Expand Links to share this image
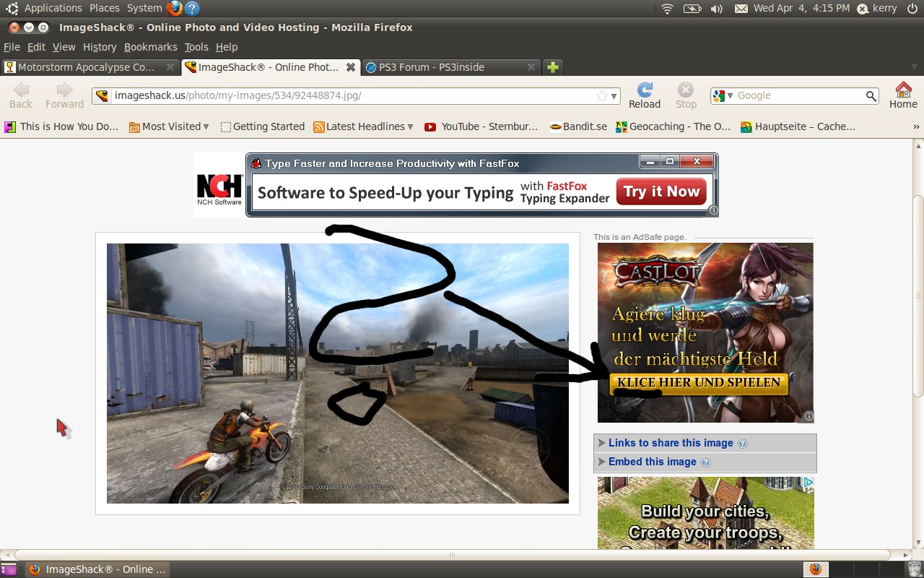The height and width of the screenshot is (578, 924). 671,443
